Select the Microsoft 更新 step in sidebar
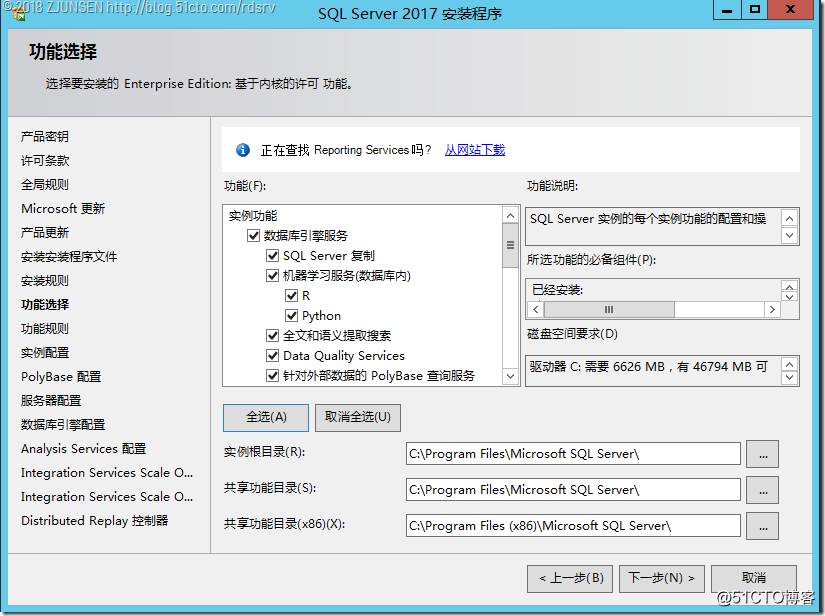825x616 pixels. (63, 209)
